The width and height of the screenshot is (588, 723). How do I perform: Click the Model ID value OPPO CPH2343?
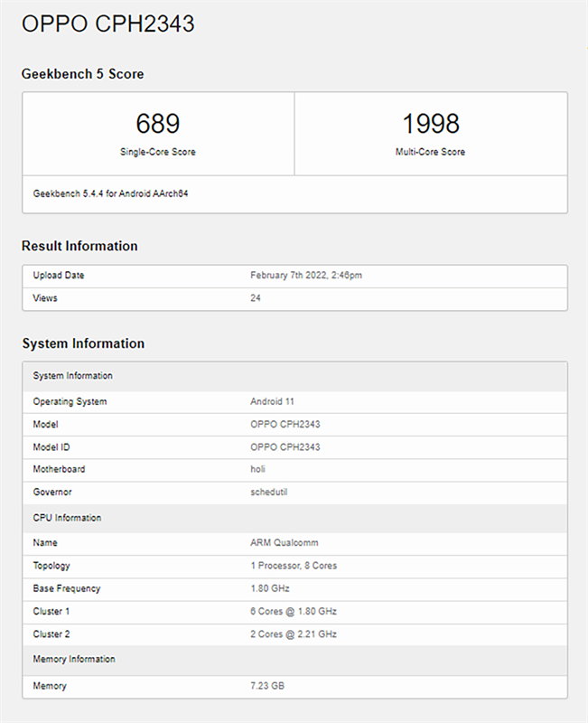coord(285,446)
